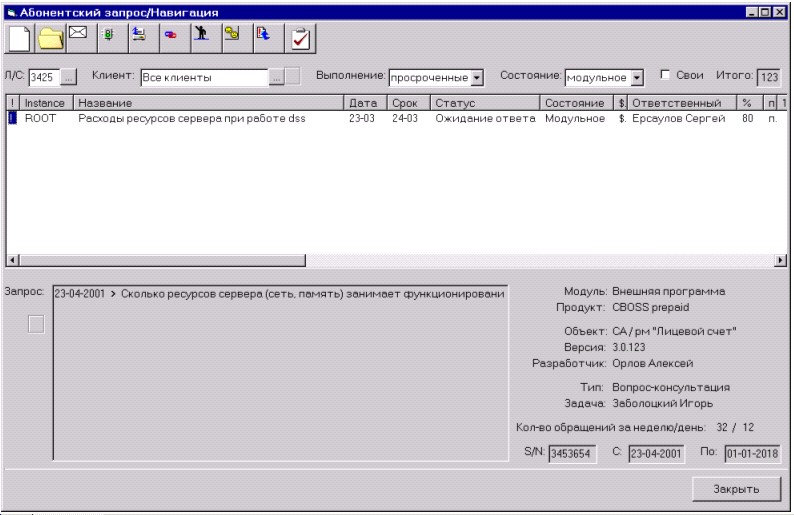Image resolution: width=794 pixels, height=515 pixels.
Task: Click the exclamation mark column header
Action: pos(13,103)
